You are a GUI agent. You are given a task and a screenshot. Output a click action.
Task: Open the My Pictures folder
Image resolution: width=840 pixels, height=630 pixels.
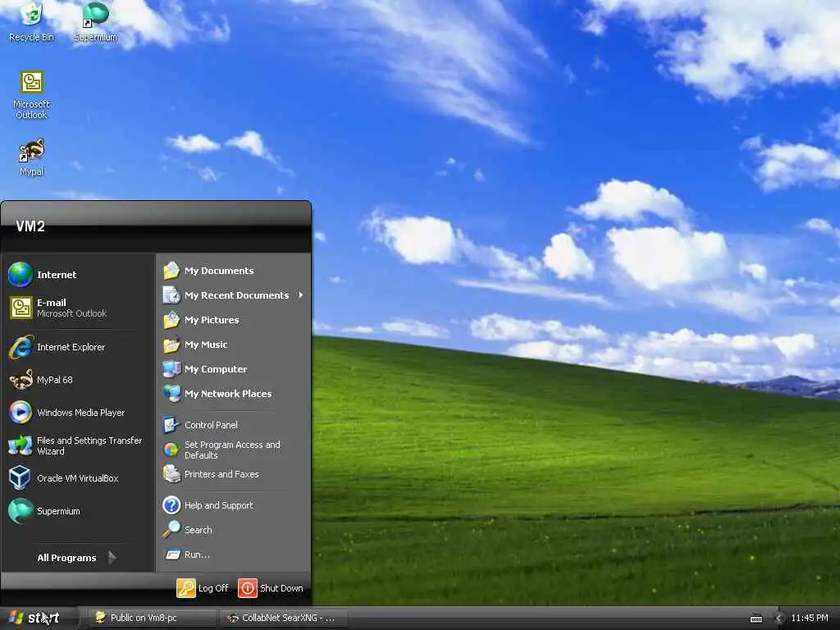pyautogui.click(x=234, y=321)
